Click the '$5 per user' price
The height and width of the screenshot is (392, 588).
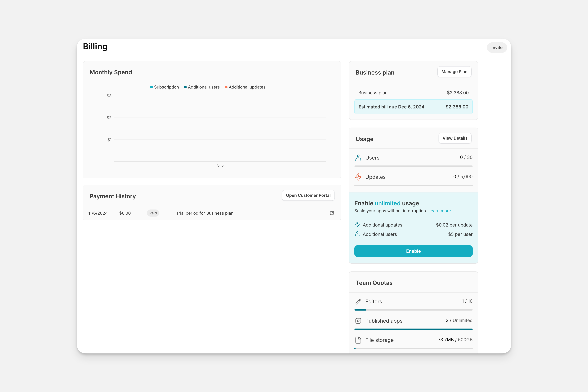click(460, 234)
